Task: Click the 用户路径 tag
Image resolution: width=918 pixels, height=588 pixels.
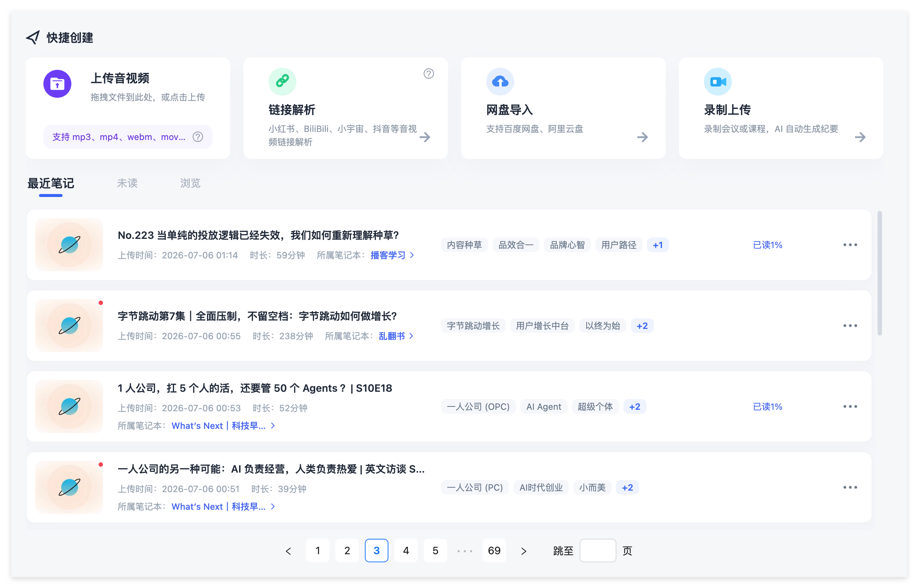Action: coord(619,245)
